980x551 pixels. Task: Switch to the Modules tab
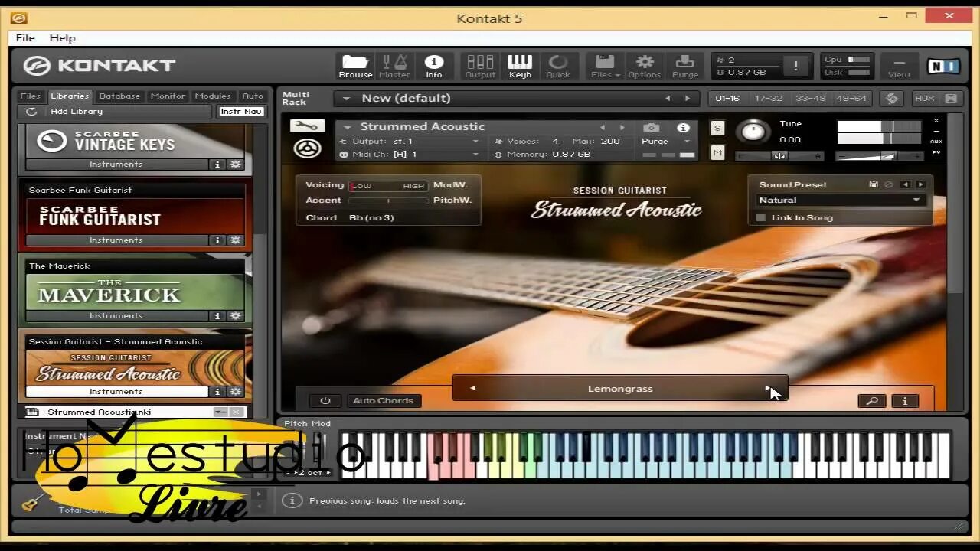click(x=213, y=96)
